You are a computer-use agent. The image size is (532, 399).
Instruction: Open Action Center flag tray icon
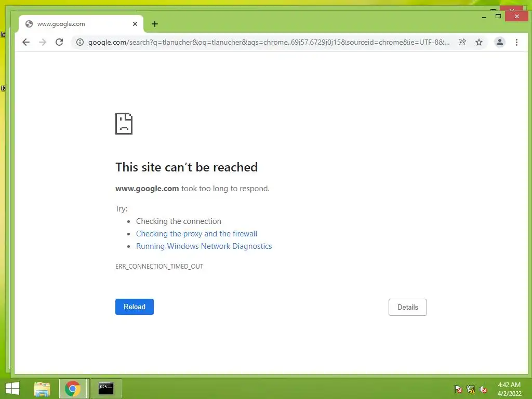pos(458,389)
